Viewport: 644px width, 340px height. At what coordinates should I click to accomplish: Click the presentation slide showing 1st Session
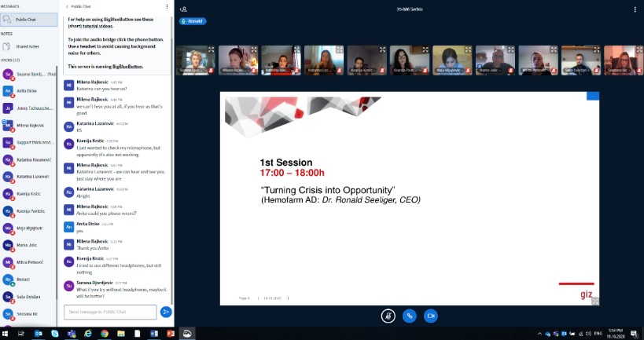coord(410,199)
